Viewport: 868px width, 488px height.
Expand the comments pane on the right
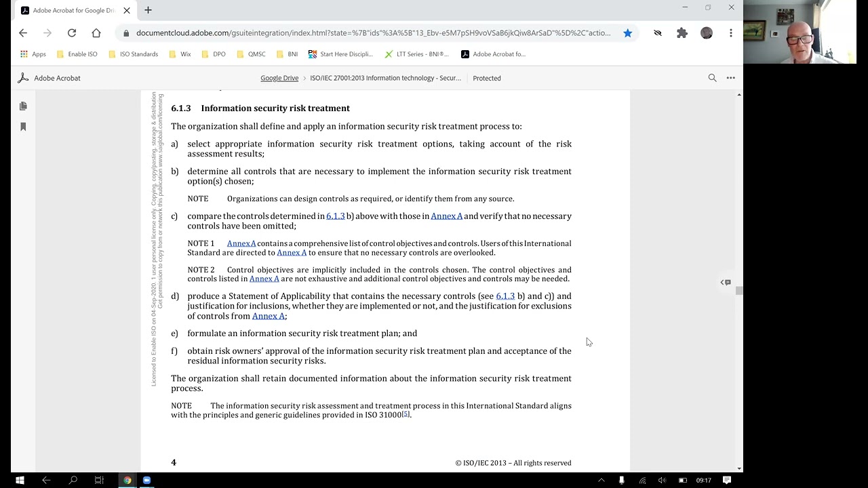[726, 282]
